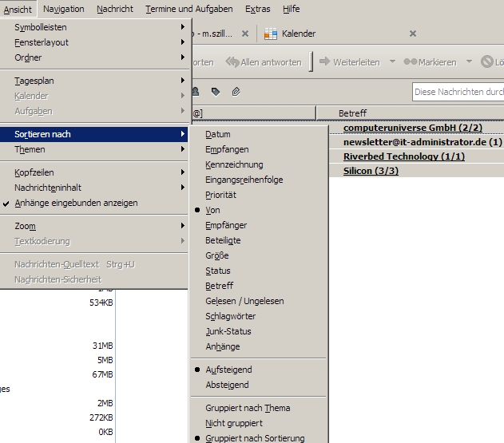Image resolution: width=504 pixels, height=443 pixels.
Task: Click the Kalender tab calendar icon
Action: point(271,34)
